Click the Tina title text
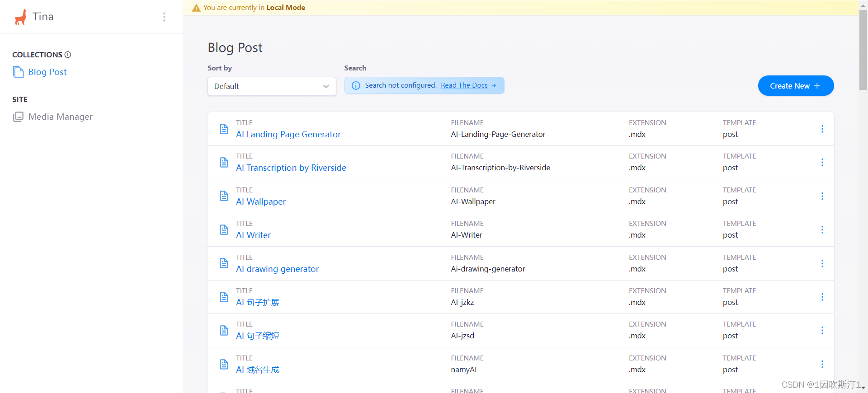Screen dimensions: 868x393 click(43, 17)
